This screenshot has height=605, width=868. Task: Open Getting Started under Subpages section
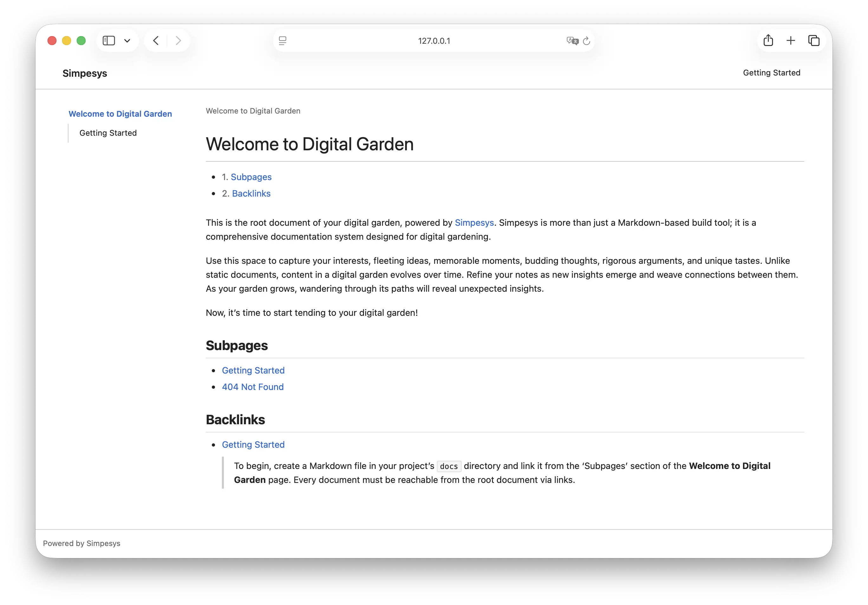[253, 370]
